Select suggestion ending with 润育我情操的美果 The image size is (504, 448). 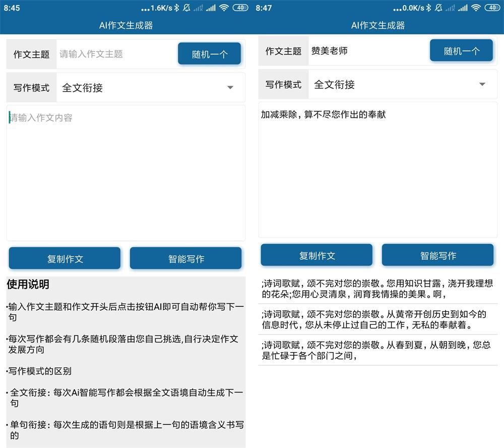377,289
